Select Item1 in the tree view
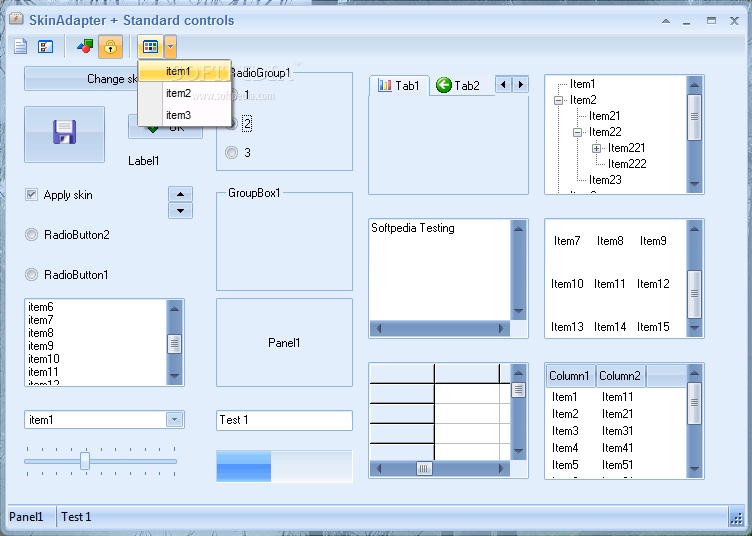This screenshot has width=752, height=536. [582, 84]
